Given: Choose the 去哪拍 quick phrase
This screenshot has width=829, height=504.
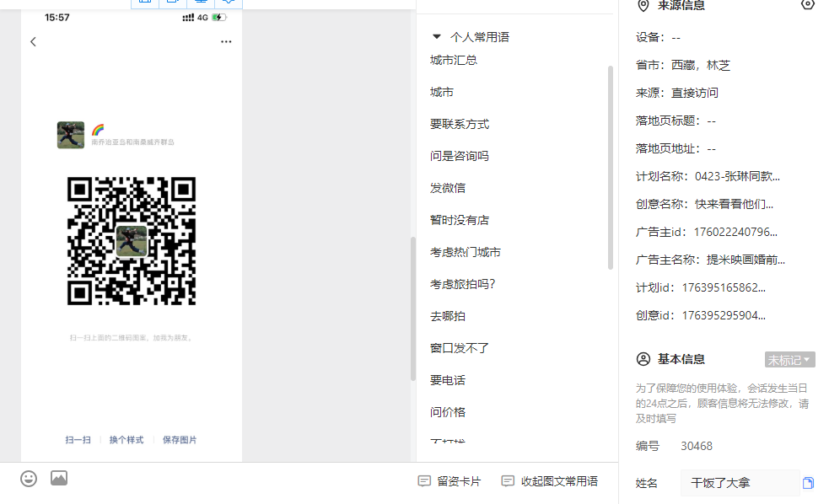Looking at the screenshot, I should click(x=448, y=316).
